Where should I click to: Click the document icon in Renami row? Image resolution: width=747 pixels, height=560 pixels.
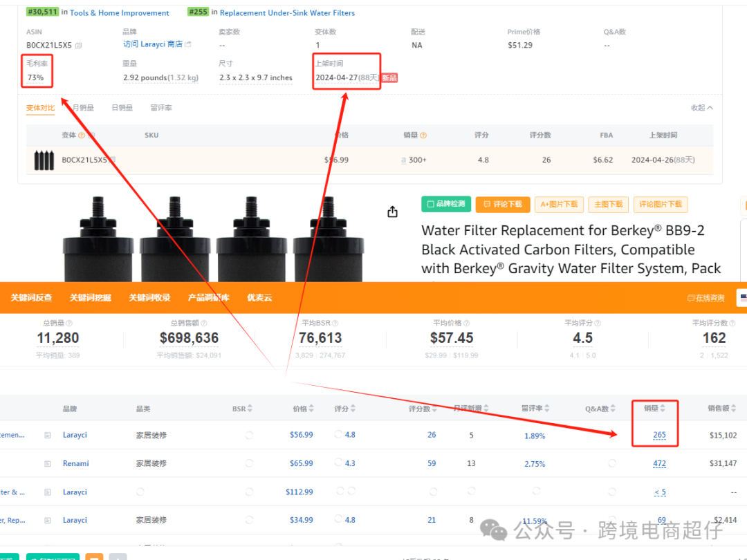click(x=48, y=464)
